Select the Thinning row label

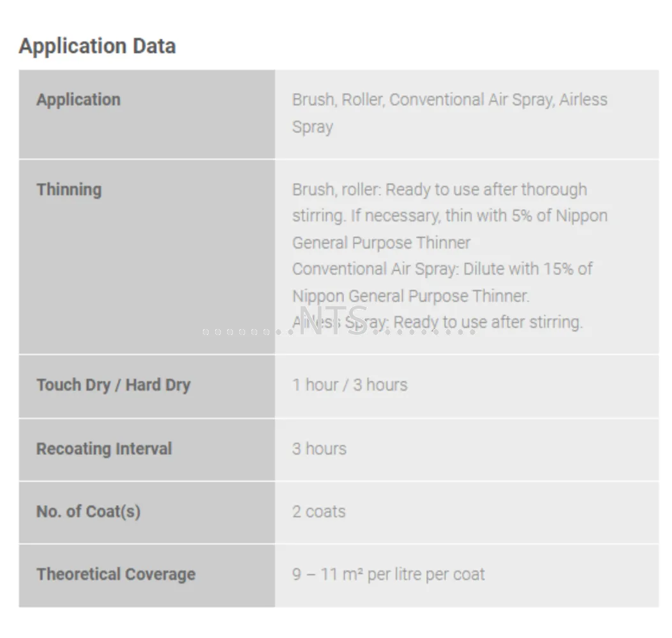pos(69,189)
